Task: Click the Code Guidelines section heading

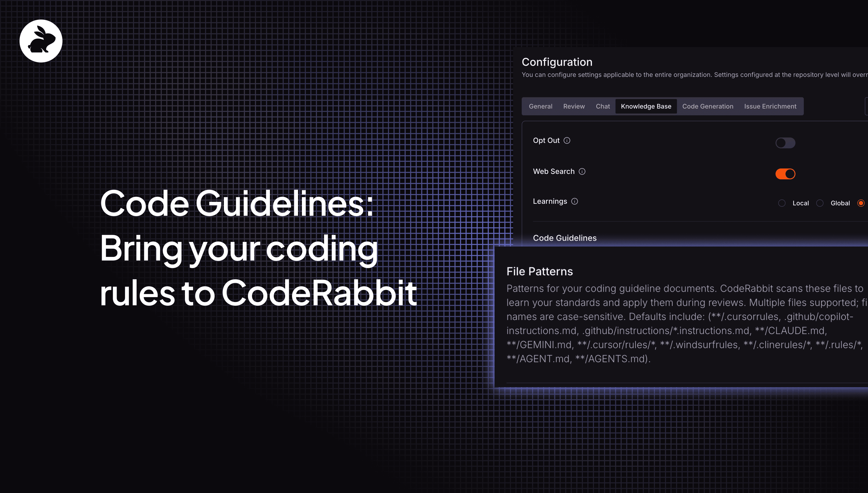Action: tap(564, 238)
